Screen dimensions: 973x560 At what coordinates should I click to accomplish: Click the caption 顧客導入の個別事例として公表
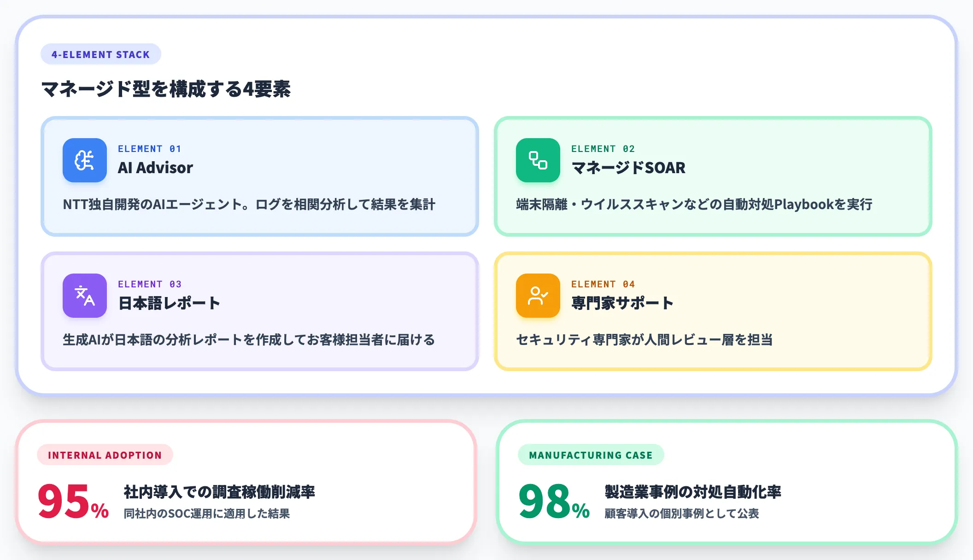click(x=682, y=513)
